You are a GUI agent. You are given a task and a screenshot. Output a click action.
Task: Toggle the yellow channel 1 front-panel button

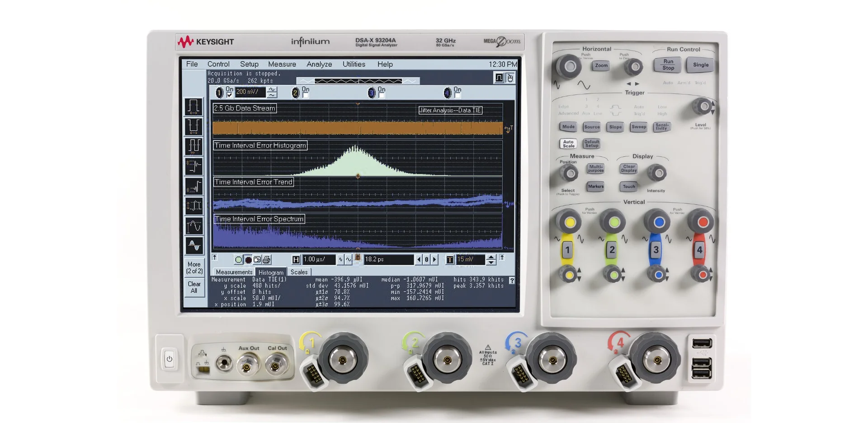click(567, 249)
